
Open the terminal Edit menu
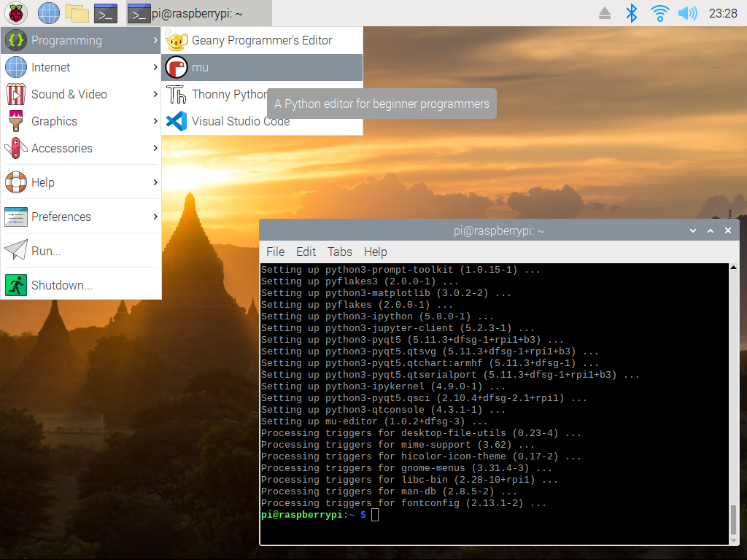[x=306, y=252]
